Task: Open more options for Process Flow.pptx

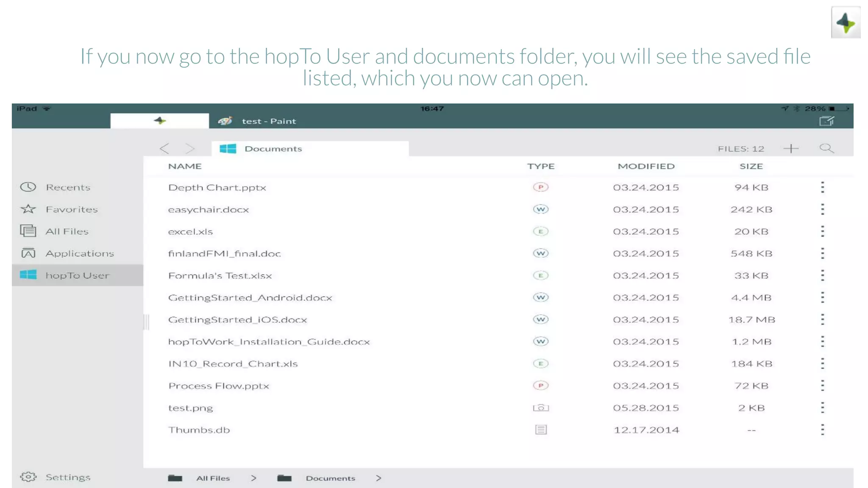Action: [822, 385]
